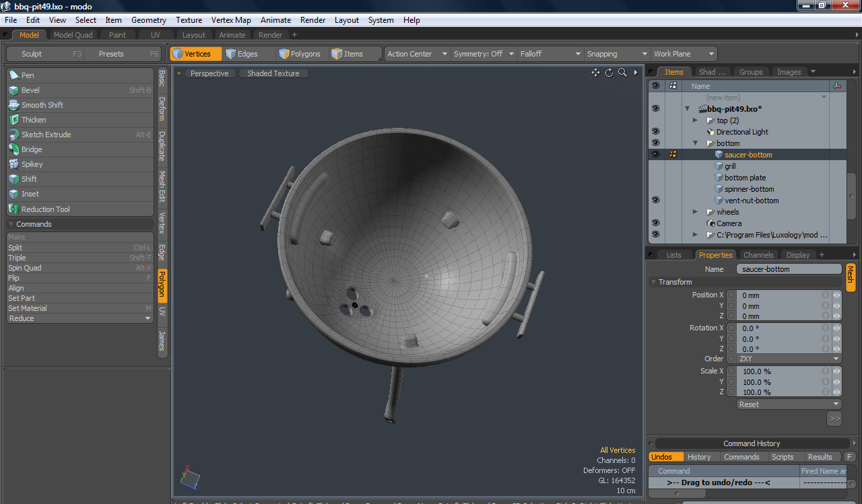Open the Falloff dropdown

click(550, 54)
